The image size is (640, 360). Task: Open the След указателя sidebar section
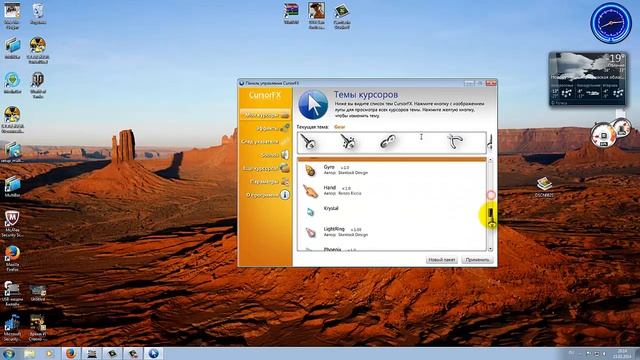click(265, 142)
